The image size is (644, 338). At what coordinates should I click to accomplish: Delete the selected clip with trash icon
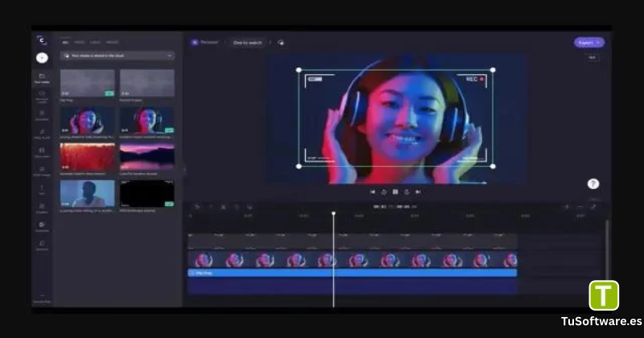click(x=237, y=207)
